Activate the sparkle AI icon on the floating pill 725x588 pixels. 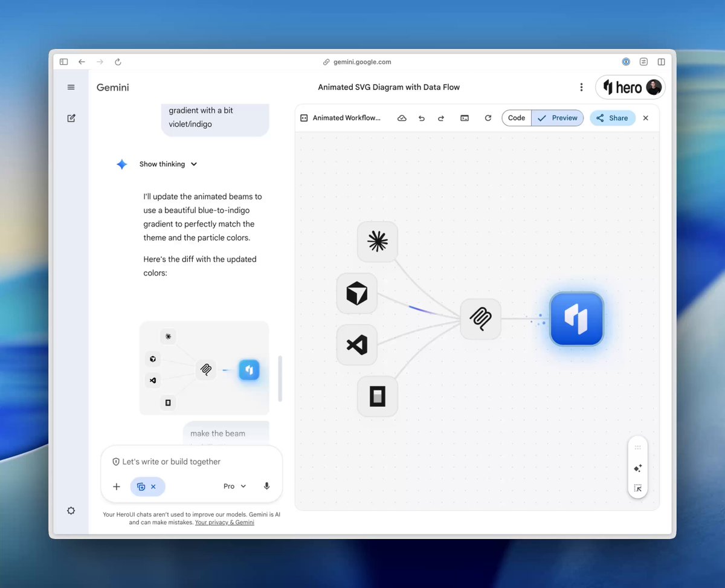click(637, 468)
